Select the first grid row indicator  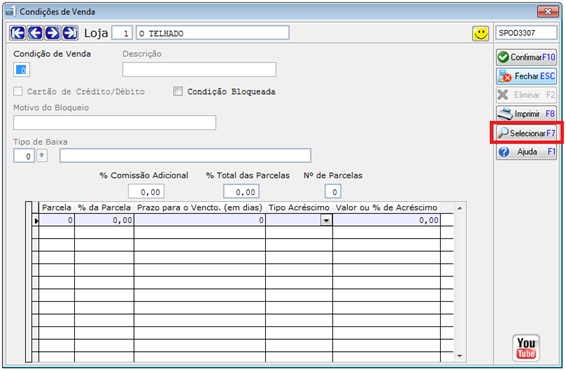(x=35, y=220)
